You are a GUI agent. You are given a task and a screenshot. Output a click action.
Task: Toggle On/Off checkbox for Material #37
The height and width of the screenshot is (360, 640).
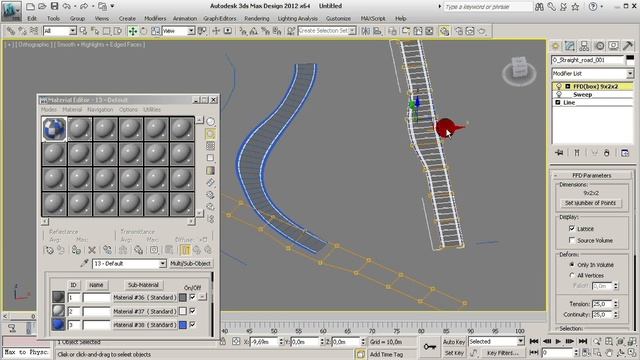(193, 311)
